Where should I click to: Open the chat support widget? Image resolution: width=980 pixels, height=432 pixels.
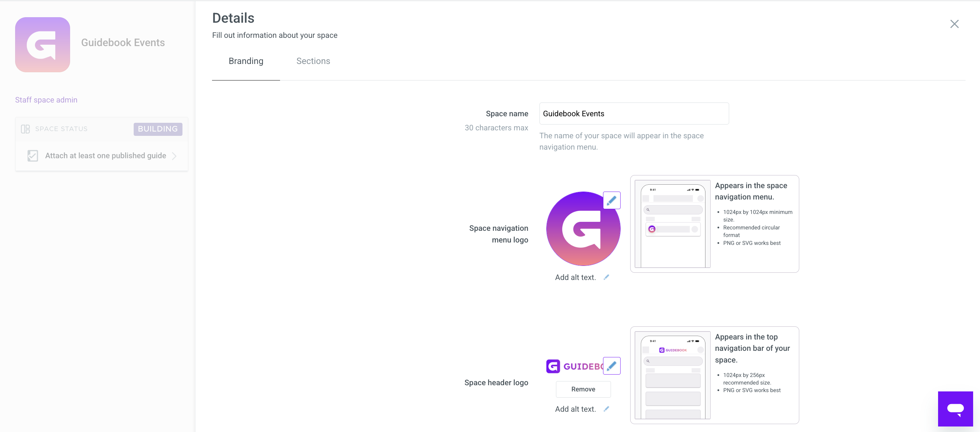coord(955,409)
